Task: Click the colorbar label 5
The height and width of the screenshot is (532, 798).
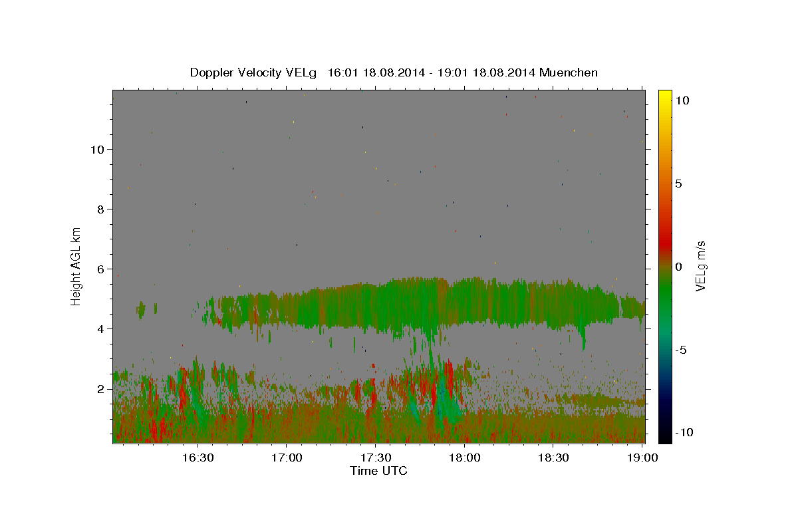Action: 678,184
